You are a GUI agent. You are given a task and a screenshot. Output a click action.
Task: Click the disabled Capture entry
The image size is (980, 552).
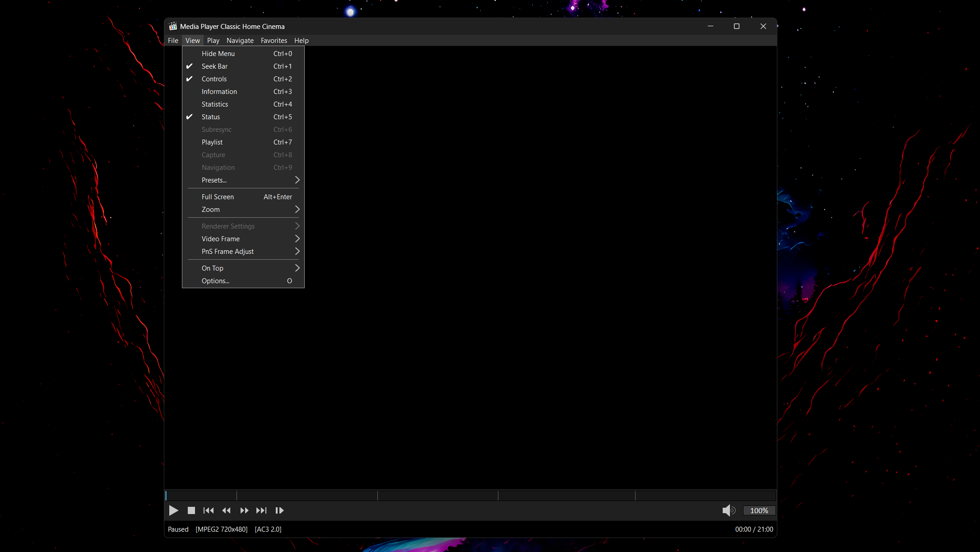click(243, 155)
